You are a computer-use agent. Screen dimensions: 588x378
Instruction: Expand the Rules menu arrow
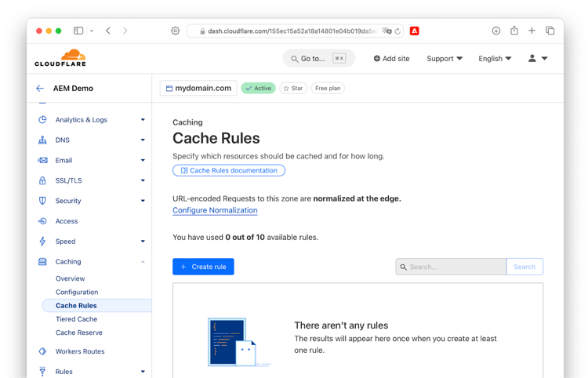click(143, 372)
